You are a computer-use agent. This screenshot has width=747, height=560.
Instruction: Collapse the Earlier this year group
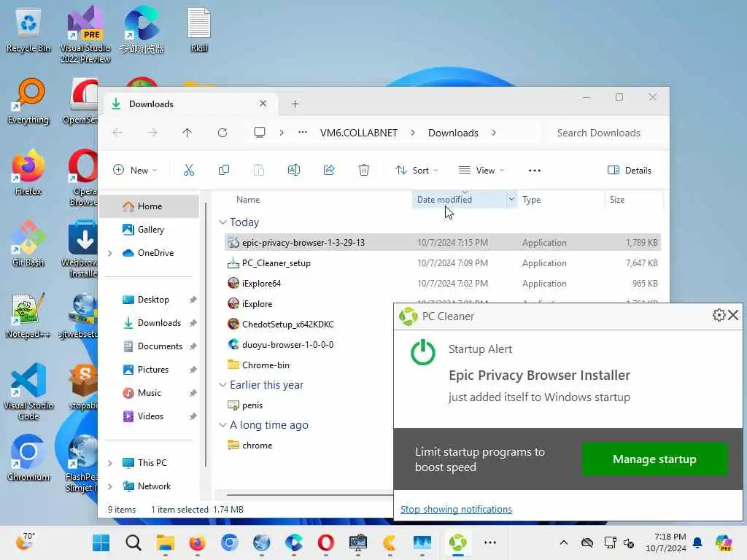(x=222, y=385)
